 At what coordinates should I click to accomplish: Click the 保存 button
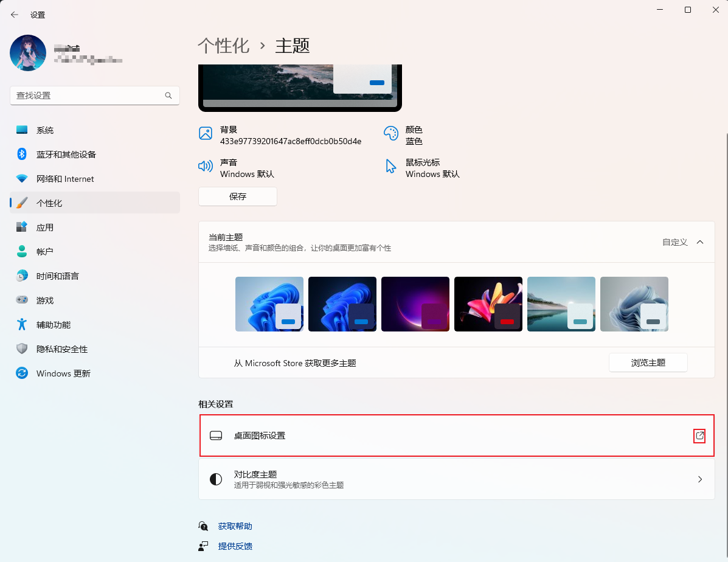pos(238,196)
